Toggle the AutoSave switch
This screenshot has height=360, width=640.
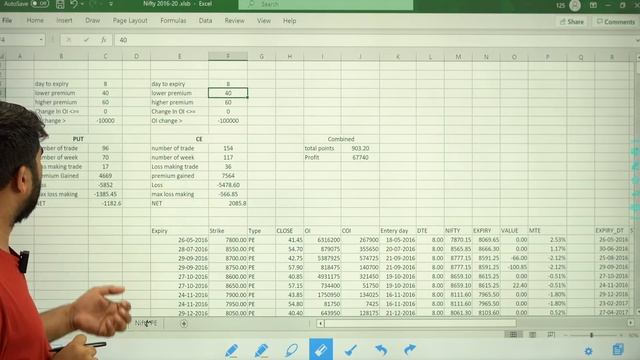(40, 4)
